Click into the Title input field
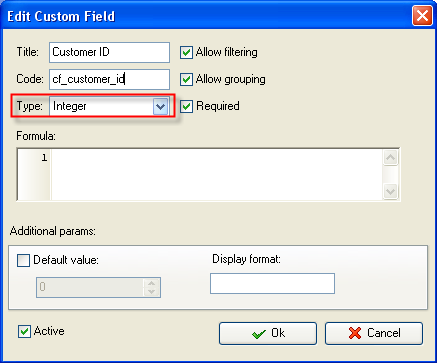This screenshot has height=363, width=437. [x=109, y=52]
